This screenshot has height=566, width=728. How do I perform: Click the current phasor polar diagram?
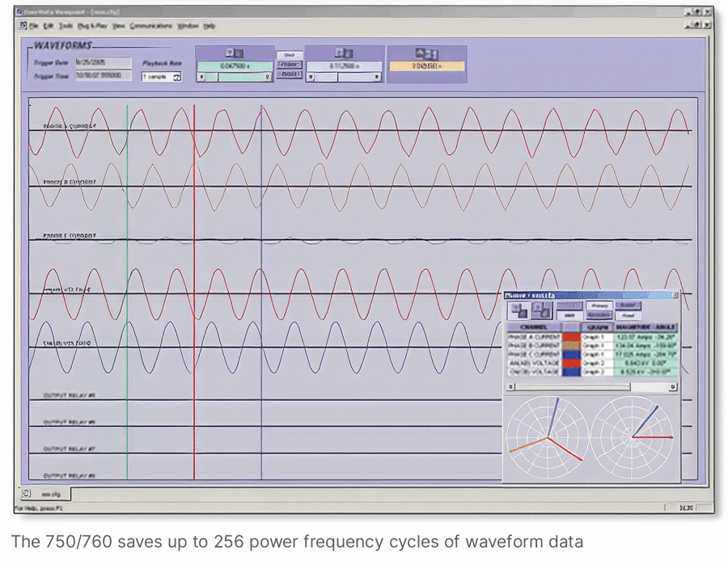[548, 437]
